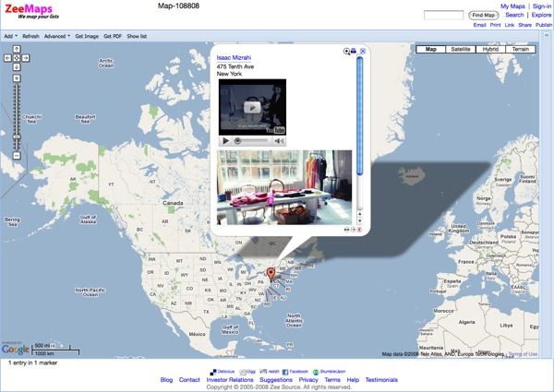Click the Link option in header
This screenshot has width=554, height=392.
(x=509, y=25)
